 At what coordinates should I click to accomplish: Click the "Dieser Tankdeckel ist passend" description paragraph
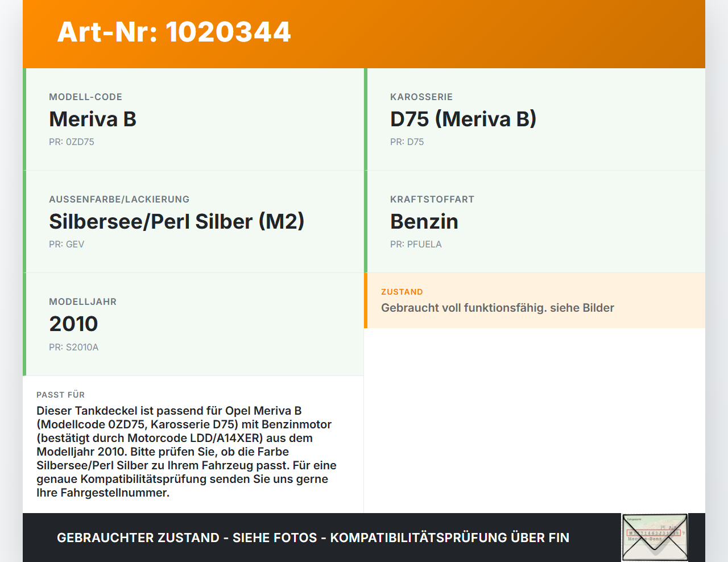pyautogui.click(x=187, y=452)
